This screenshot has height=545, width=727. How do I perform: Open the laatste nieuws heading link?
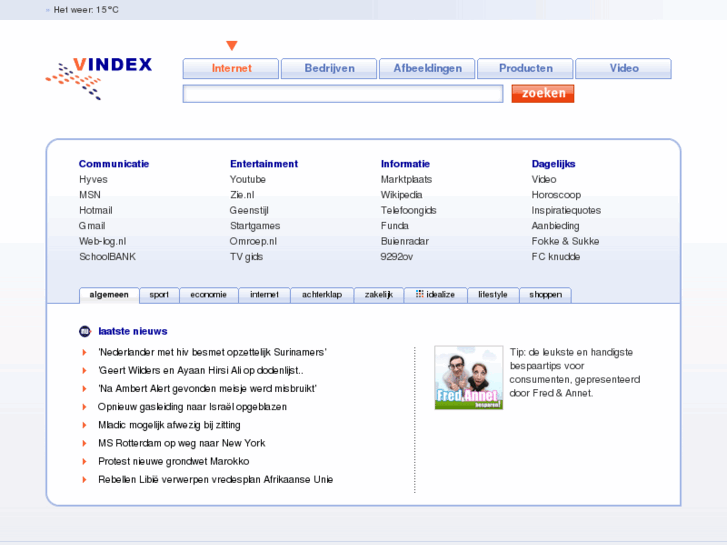click(x=133, y=332)
